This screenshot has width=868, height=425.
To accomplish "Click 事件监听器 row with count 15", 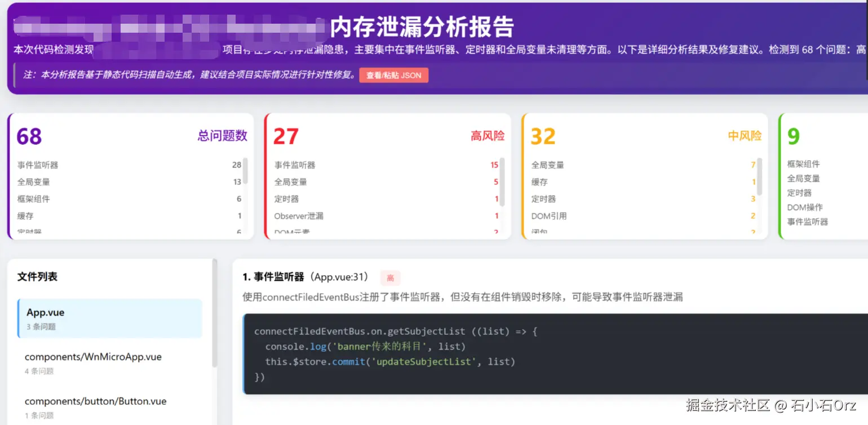I will coord(386,165).
